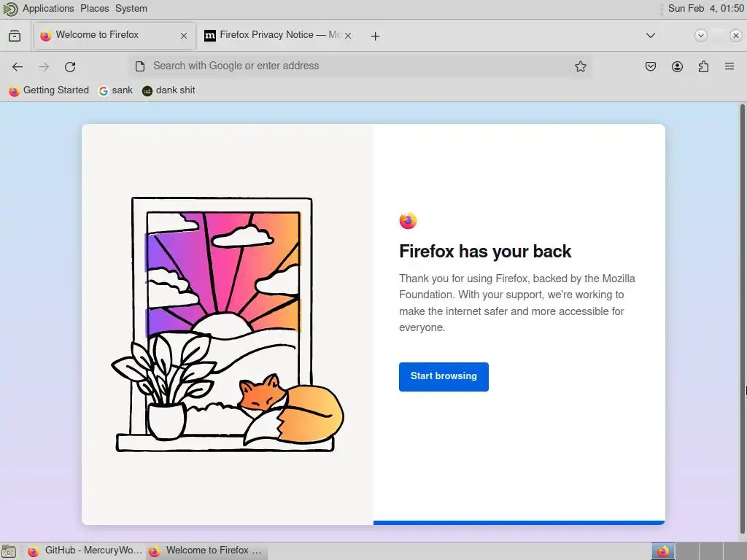Click the Firefox logo above the heading
The height and width of the screenshot is (560, 747).
coord(408,221)
